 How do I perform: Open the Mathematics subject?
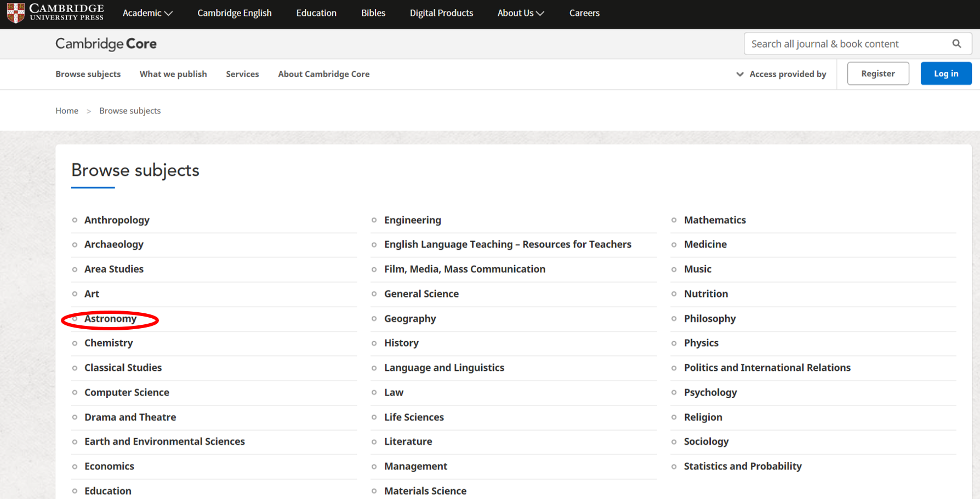pyautogui.click(x=715, y=220)
